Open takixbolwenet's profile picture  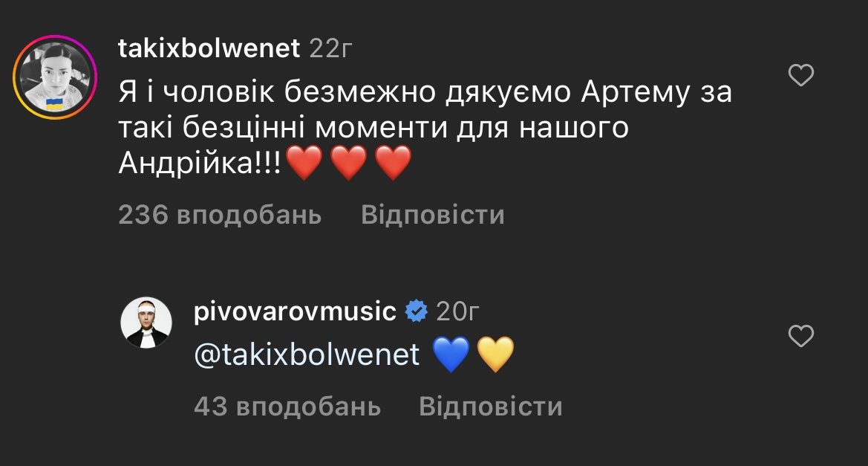coord(55,77)
